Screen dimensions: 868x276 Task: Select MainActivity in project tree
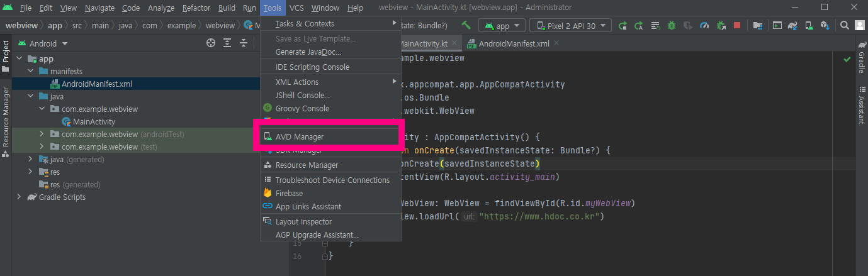[x=94, y=121]
